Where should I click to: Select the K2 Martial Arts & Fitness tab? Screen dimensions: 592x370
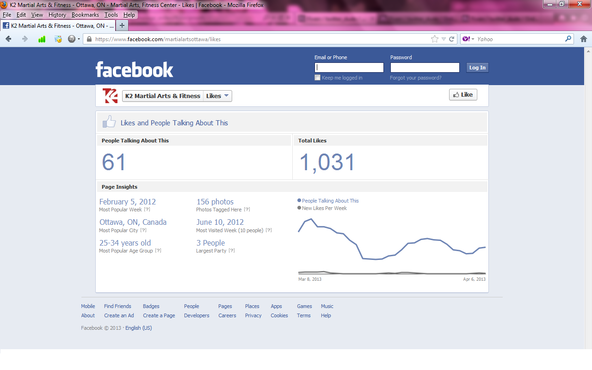[58, 26]
